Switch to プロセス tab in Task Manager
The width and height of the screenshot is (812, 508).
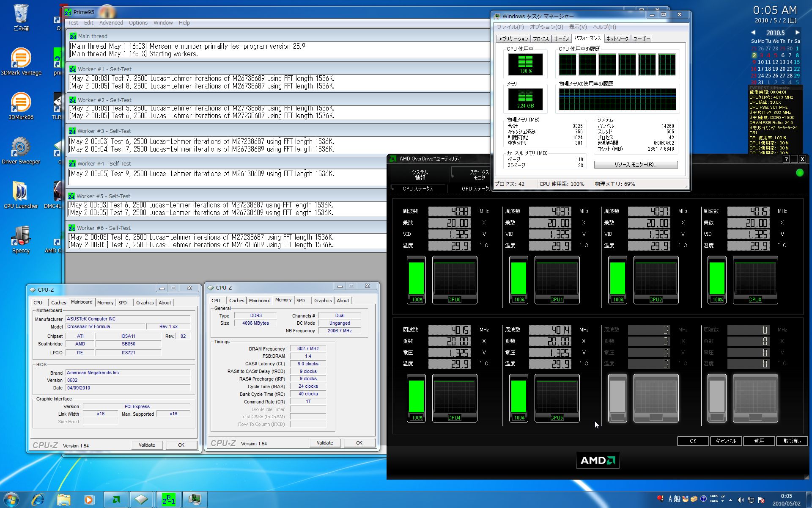(x=540, y=39)
